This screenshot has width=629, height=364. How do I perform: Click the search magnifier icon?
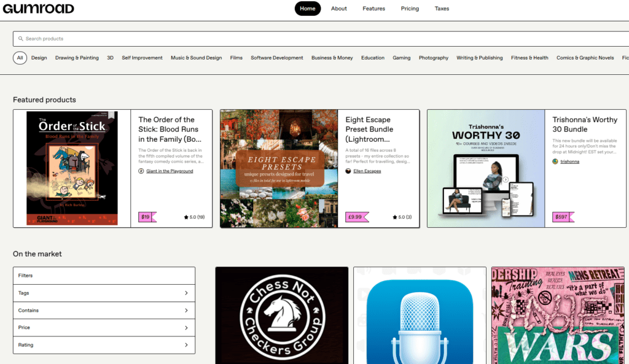tap(20, 39)
